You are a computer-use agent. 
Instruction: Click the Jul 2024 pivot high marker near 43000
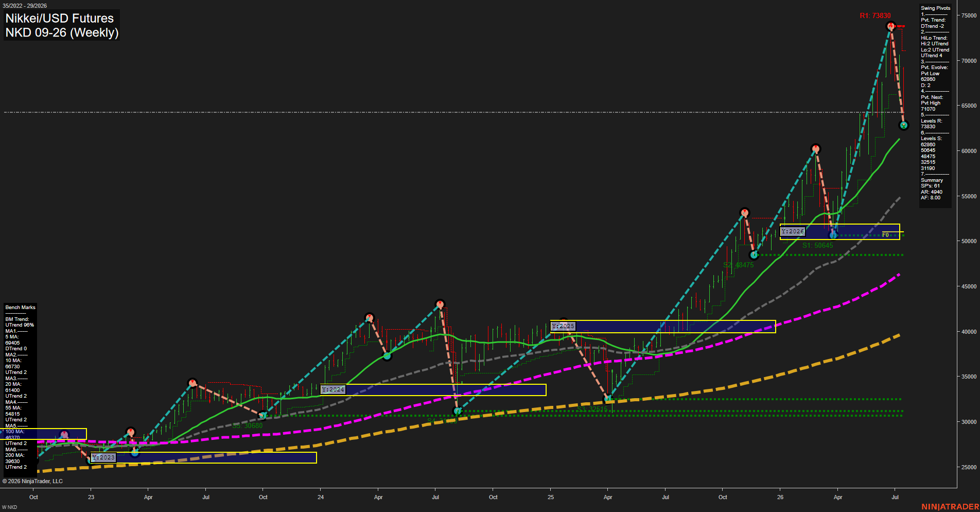point(440,304)
